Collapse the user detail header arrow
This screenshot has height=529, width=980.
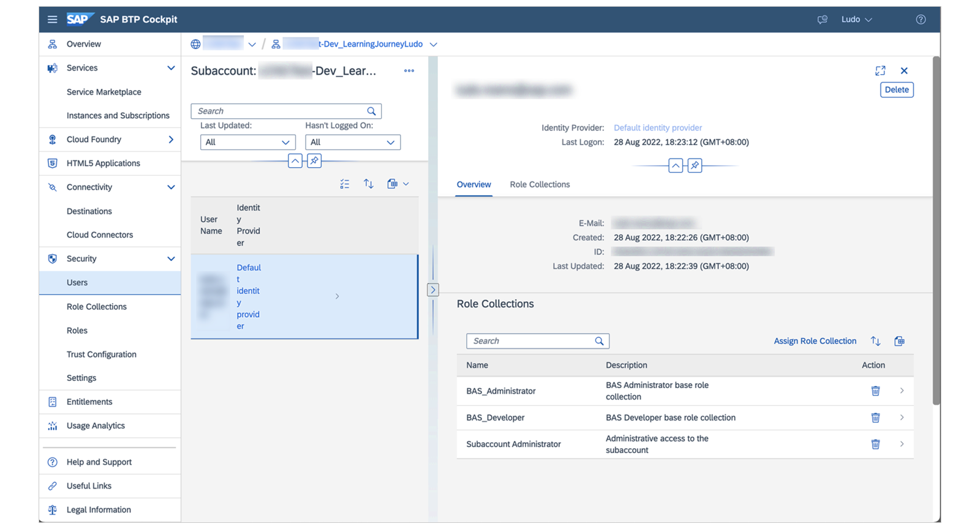[x=676, y=166]
